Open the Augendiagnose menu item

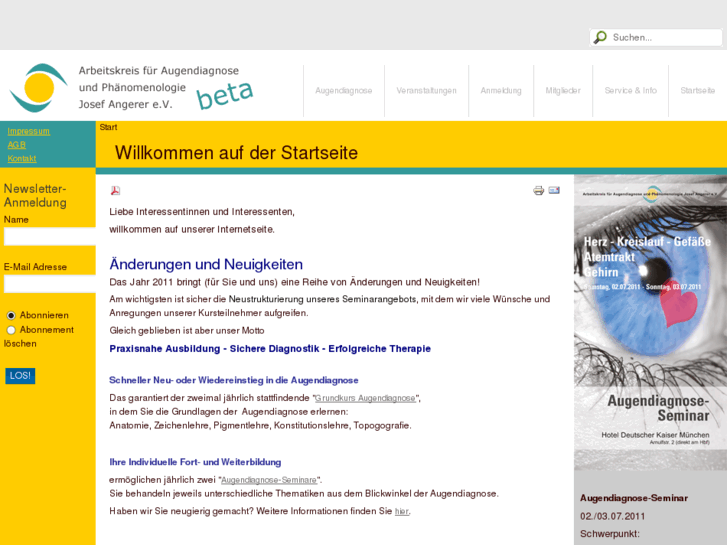click(344, 90)
